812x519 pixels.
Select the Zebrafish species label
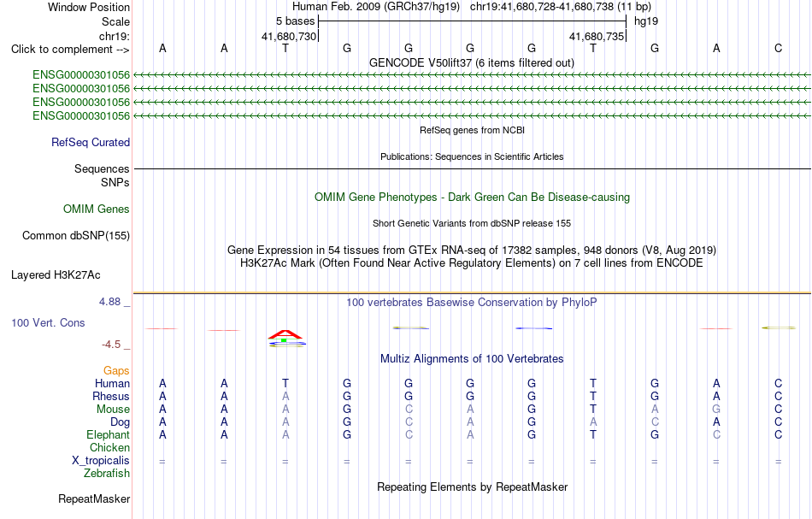[107, 474]
